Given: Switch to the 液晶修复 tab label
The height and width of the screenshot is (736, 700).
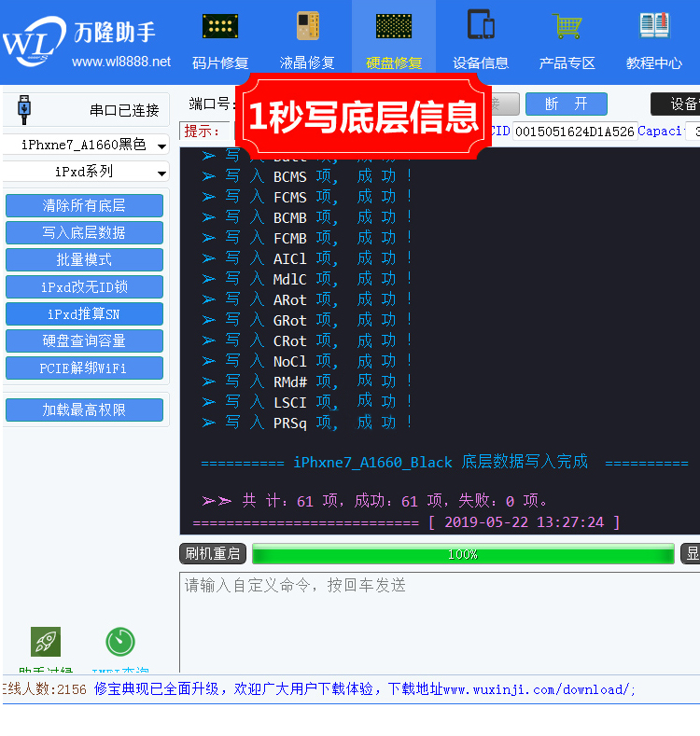Looking at the screenshot, I should (x=307, y=62).
